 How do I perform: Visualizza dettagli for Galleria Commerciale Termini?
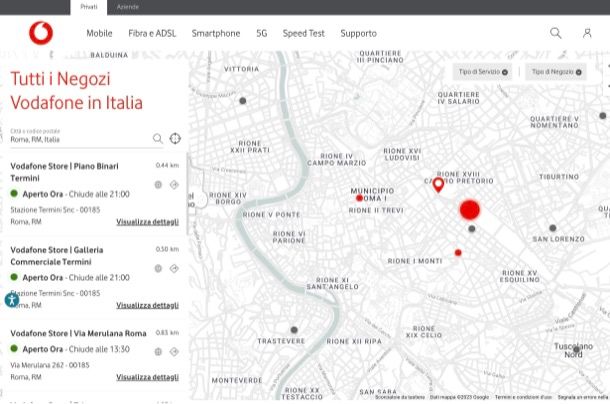tap(147, 305)
